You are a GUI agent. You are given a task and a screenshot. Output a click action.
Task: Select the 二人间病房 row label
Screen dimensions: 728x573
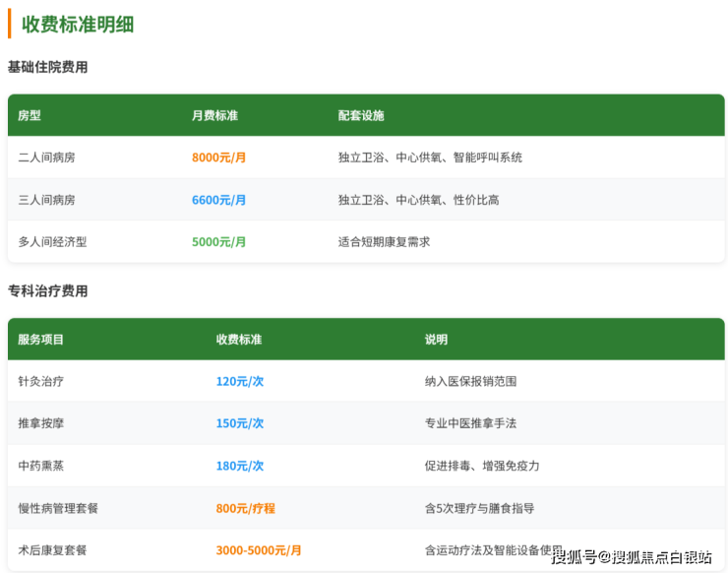click(x=46, y=158)
